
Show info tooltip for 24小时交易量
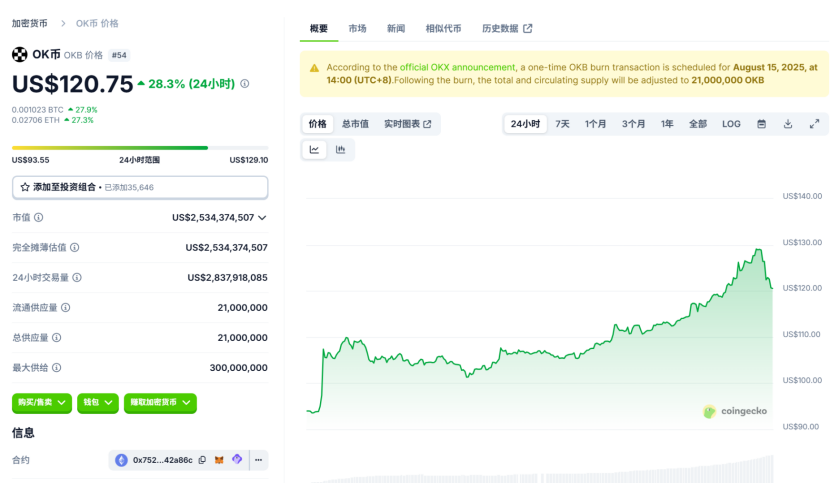point(77,278)
